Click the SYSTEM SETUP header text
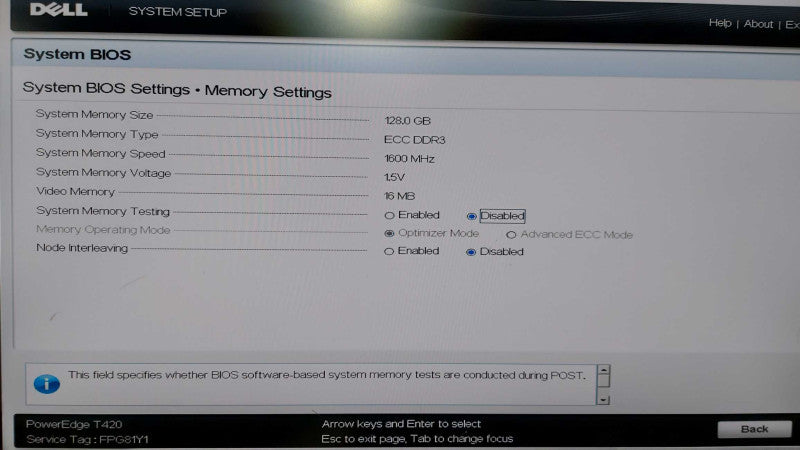The width and height of the screenshot is (800, 450). [178, 12]
